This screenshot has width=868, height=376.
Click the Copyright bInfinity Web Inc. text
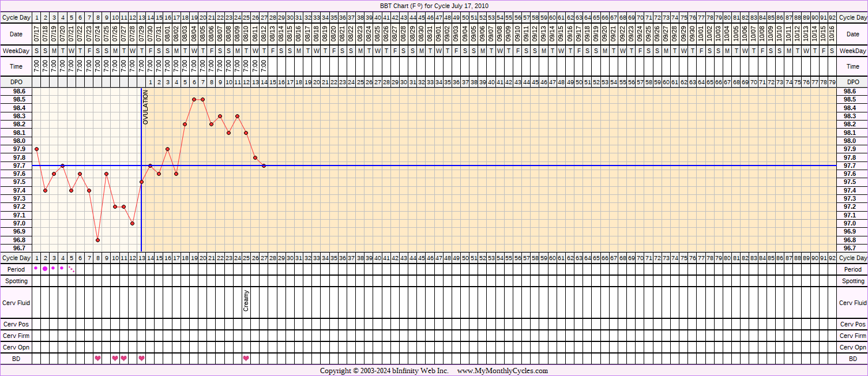[x=384, y=371]
